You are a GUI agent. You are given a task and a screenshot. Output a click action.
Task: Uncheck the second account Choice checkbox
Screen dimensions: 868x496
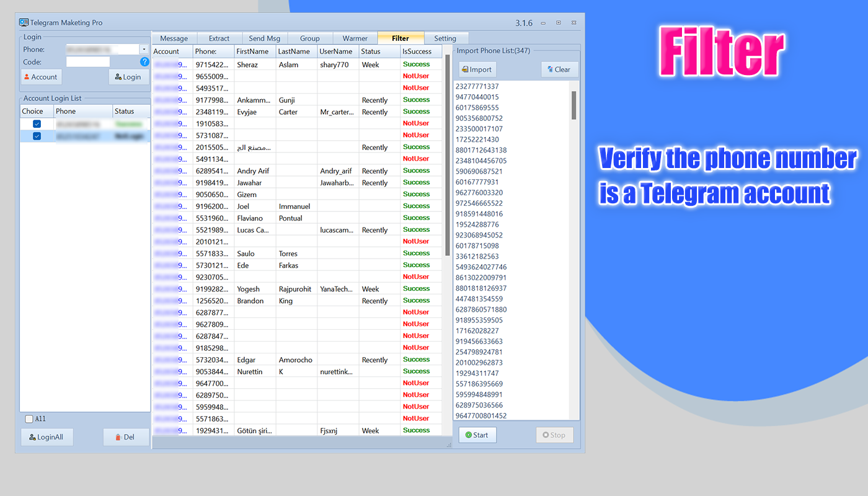coord(37,136)
